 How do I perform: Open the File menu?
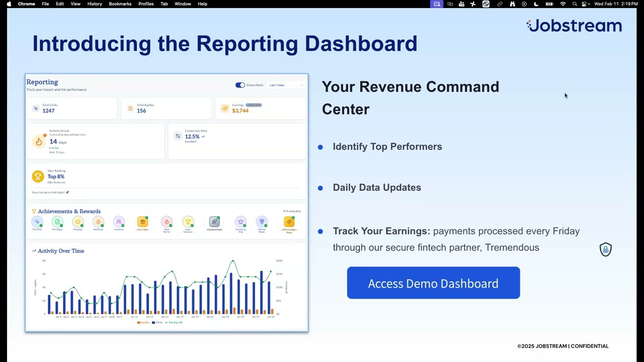45,4
